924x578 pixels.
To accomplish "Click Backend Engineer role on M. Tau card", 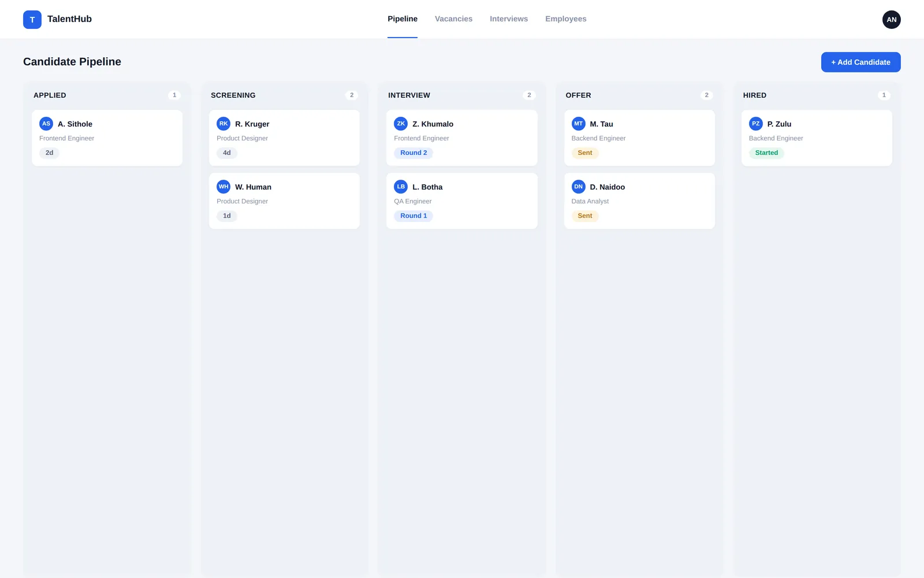I will 598,139.
